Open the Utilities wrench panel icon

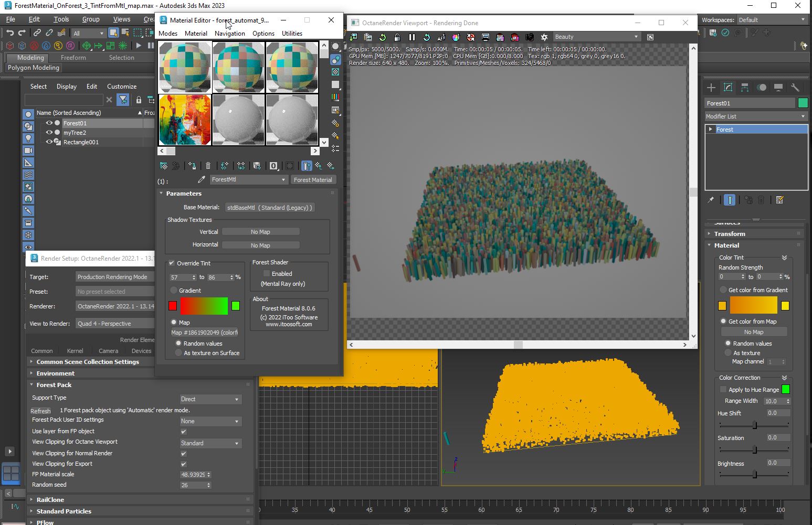click(795, 88)
